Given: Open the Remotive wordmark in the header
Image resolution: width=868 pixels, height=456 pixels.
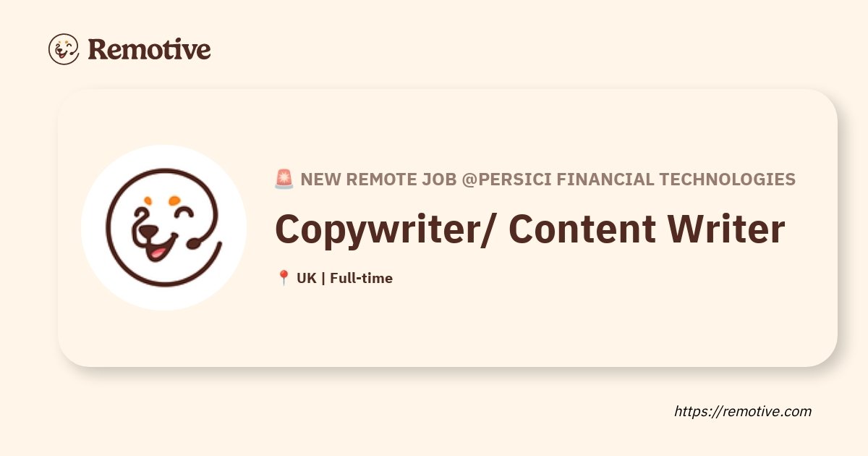Looking at the screenshot, I should click(149, 49).
